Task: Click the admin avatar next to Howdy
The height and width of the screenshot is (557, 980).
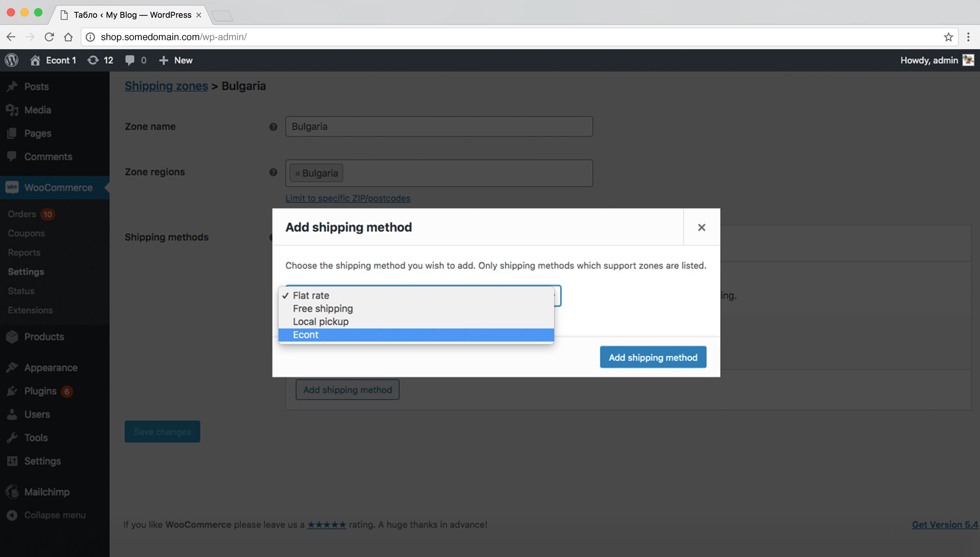Action: point(968,60)
